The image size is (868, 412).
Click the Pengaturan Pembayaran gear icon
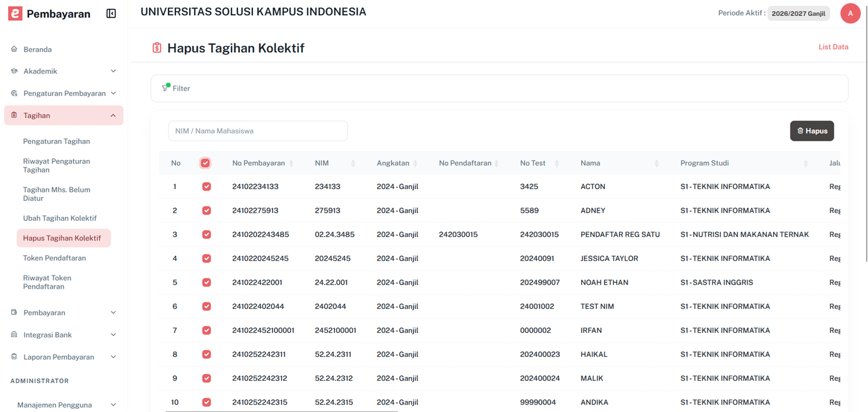pyautogui.click(x=14, y=93)
